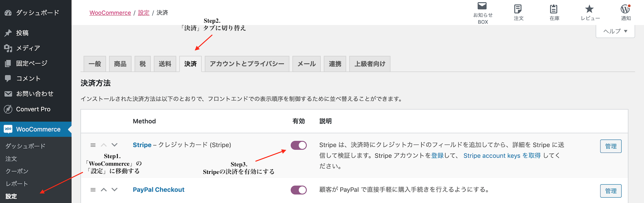The image size is (644, 203).
Task: Expand the ヘルプ dropdown
Action: click(x=615, y=31)
